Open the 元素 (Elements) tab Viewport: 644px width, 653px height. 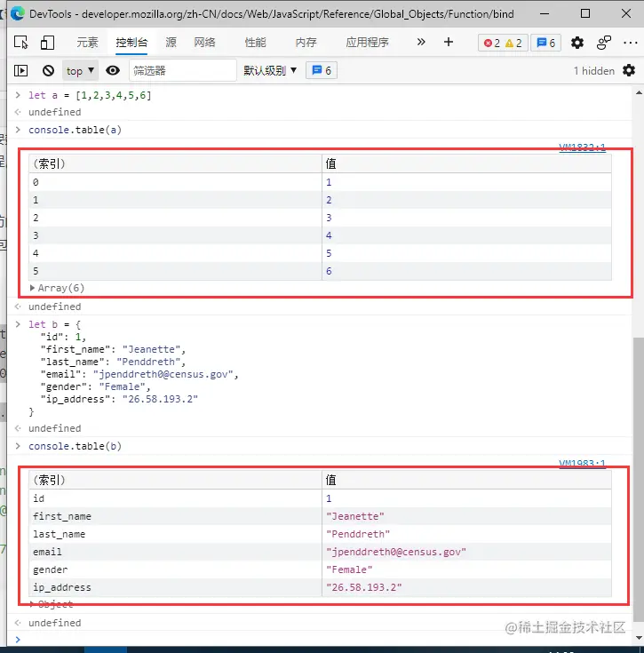coord(87,42)
